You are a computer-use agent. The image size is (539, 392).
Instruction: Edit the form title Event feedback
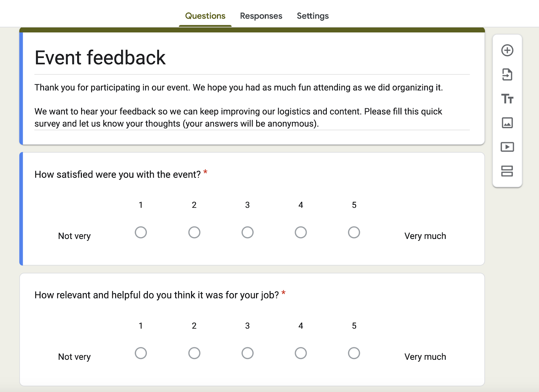pyautogui.click(x=100, y=58)
